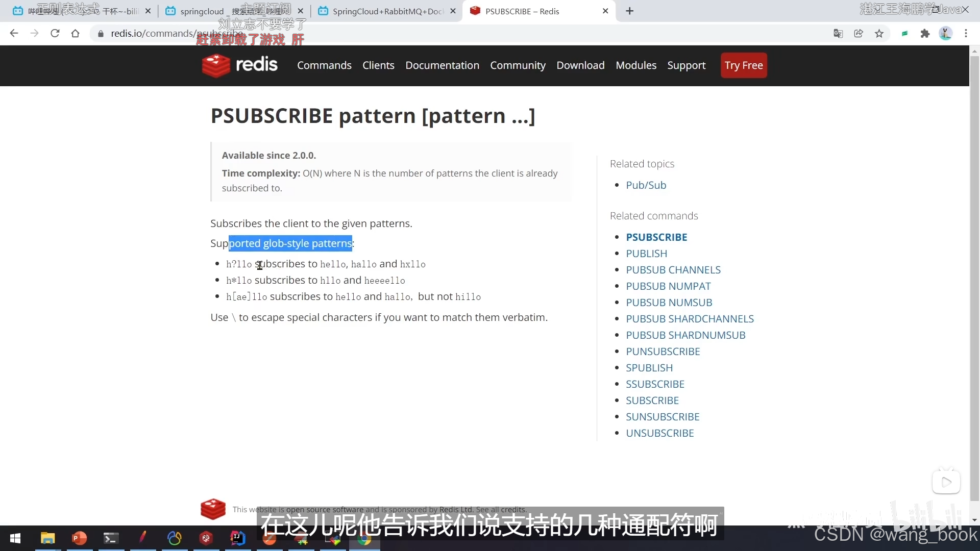The width and height of the screenshot is (980, 551).
Task: Open the SSUBSCRIBE command link
Action: click(655, 384)
